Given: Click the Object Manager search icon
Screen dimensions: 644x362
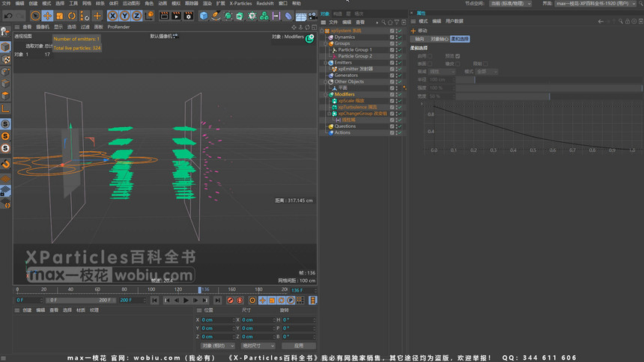Looking at the screenshot, I should click(383, 22).
